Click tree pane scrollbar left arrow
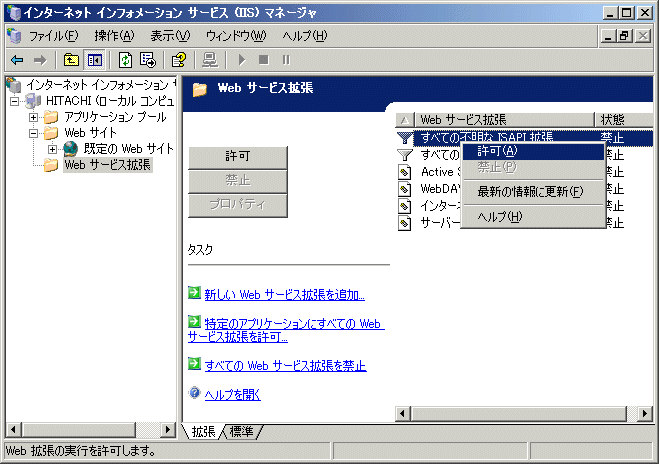The width and height of the screenshot is (659, 464). pyautogui.click(x=13, y=430)
